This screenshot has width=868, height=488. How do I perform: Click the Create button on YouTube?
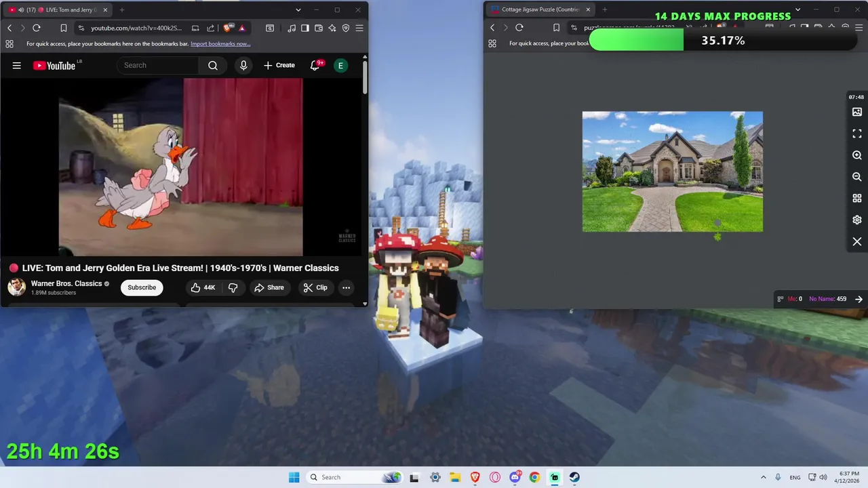pos(279,65)
